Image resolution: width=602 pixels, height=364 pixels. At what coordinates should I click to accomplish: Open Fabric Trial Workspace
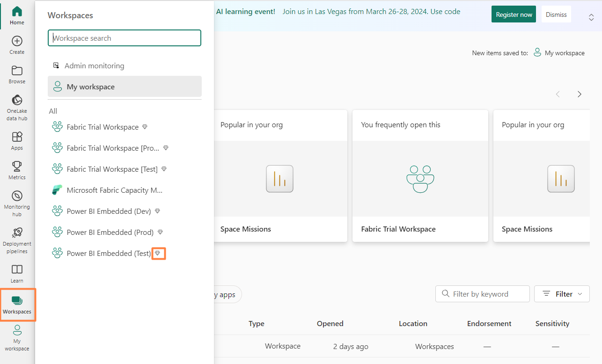pos(103,127)
